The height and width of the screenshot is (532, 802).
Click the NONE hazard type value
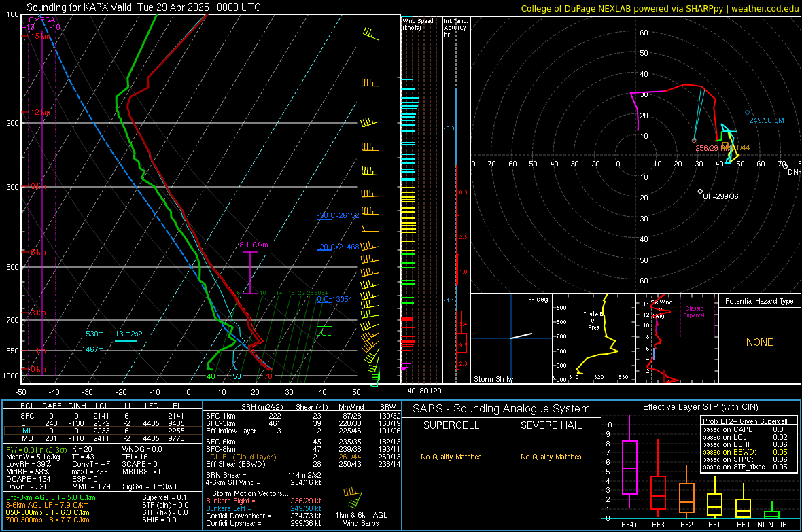759,342
